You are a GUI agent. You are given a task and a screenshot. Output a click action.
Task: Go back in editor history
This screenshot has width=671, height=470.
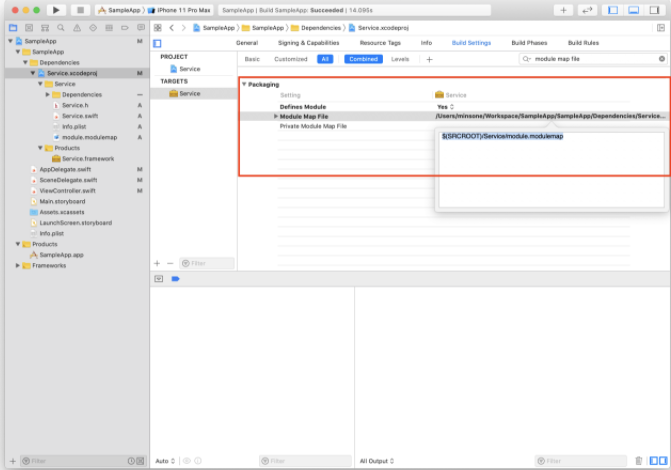(x=172, y=28)
